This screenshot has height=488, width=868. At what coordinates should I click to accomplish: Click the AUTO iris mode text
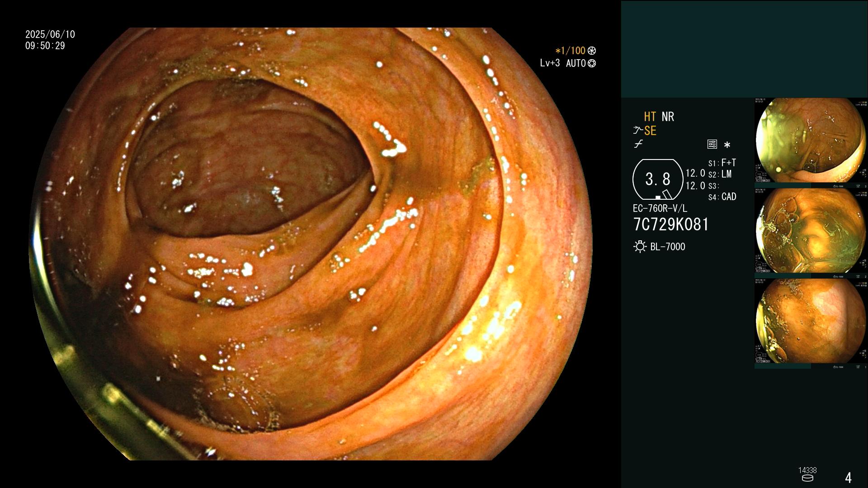576,63
